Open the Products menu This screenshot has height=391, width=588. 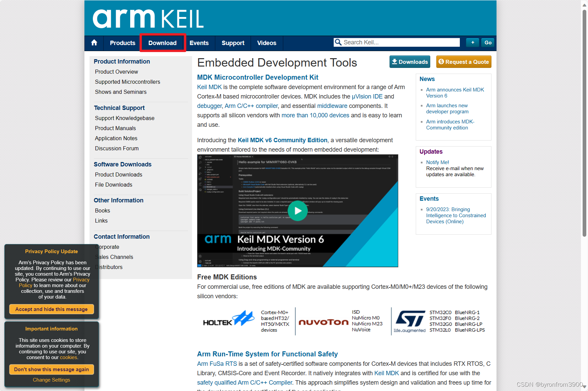[122, 43]
